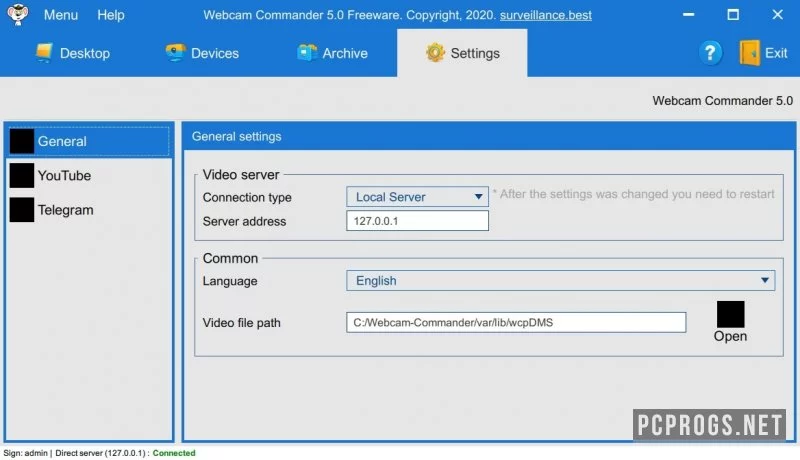The image size is (800, 460).
Task: Click the black icon beside General
Action: pyautogui.click(x=22, y=141)
